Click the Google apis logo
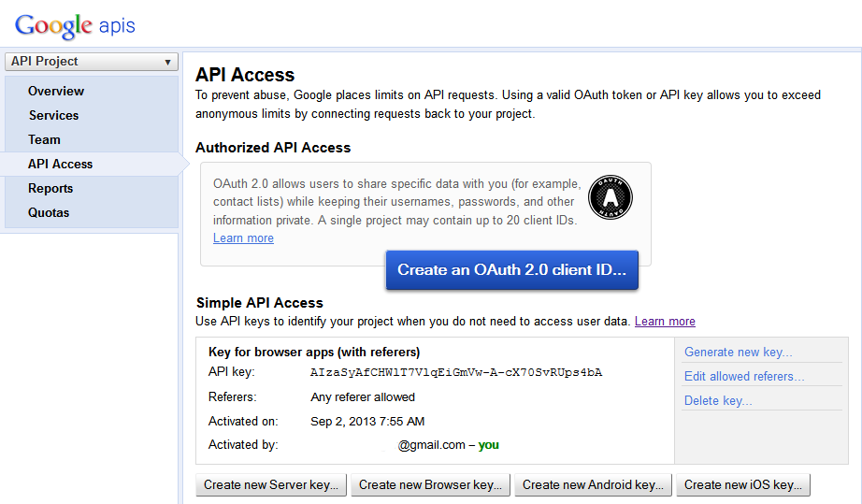Viewport: 862px width, 504px height. pyautogui.click(x=75, y=26)
